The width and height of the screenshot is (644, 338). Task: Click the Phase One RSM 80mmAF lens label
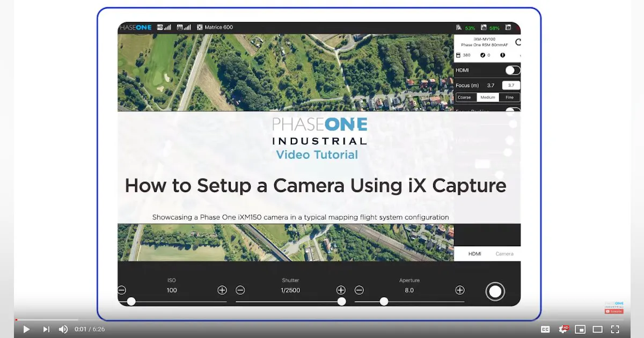484,45
